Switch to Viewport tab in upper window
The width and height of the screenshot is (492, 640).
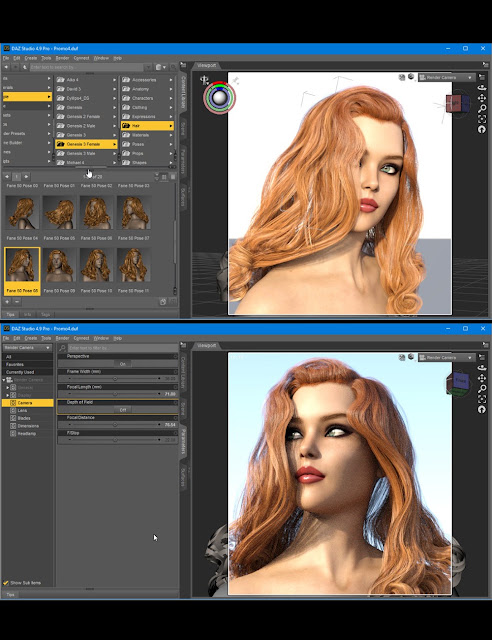pos(206,65)
